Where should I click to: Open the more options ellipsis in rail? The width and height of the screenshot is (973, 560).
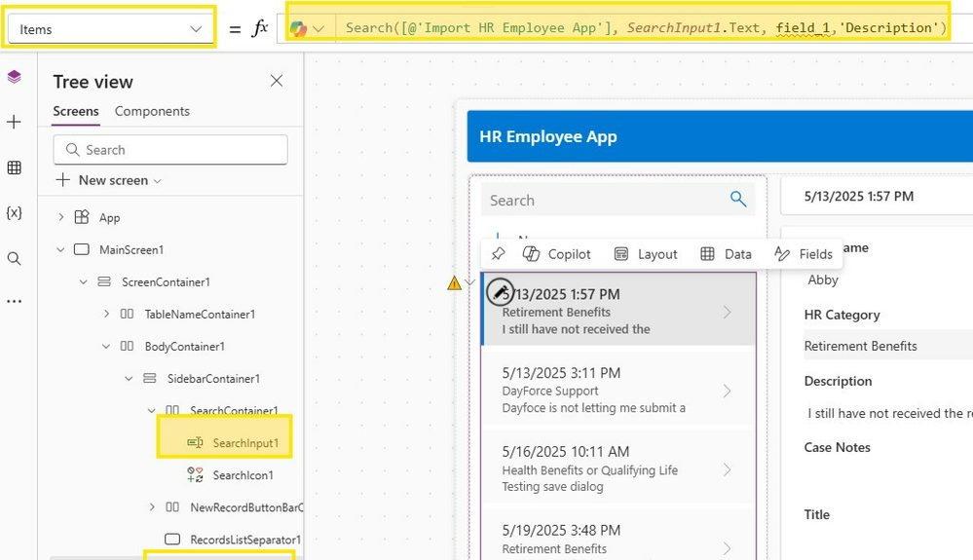15,301
